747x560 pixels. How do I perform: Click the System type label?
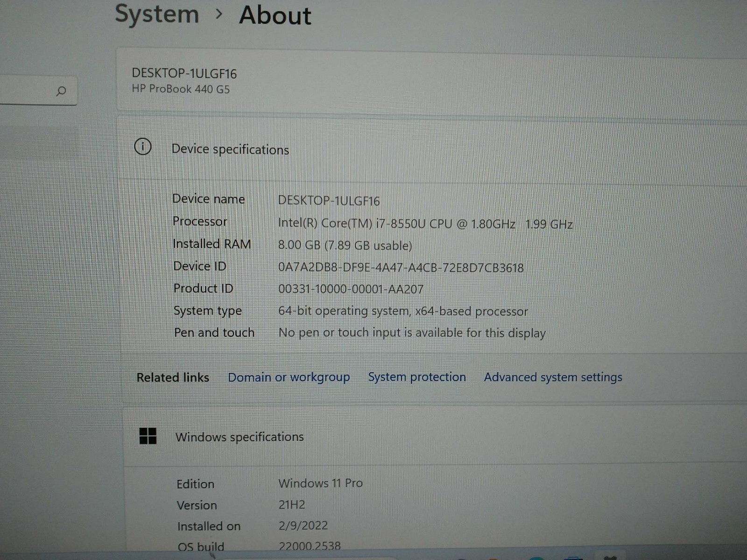208,311
